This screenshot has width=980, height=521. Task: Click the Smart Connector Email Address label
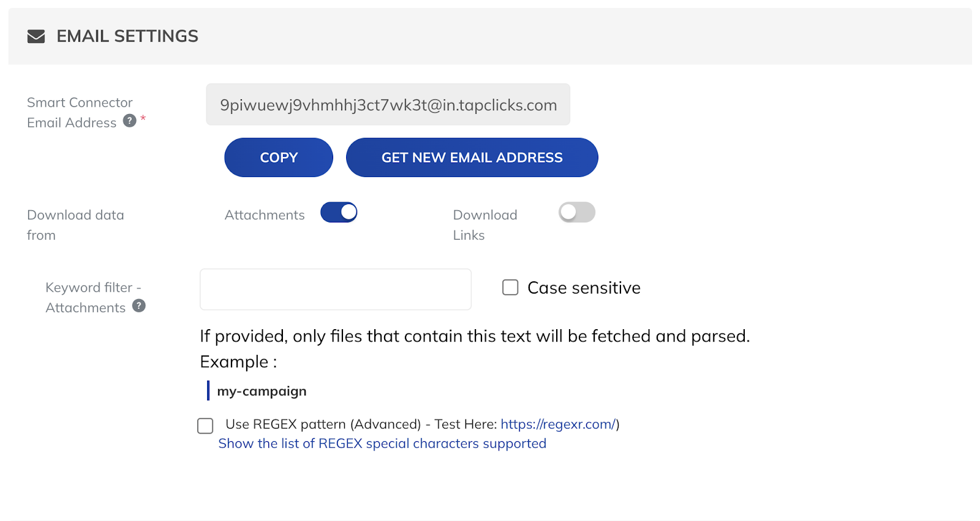[x=80, y=112]
